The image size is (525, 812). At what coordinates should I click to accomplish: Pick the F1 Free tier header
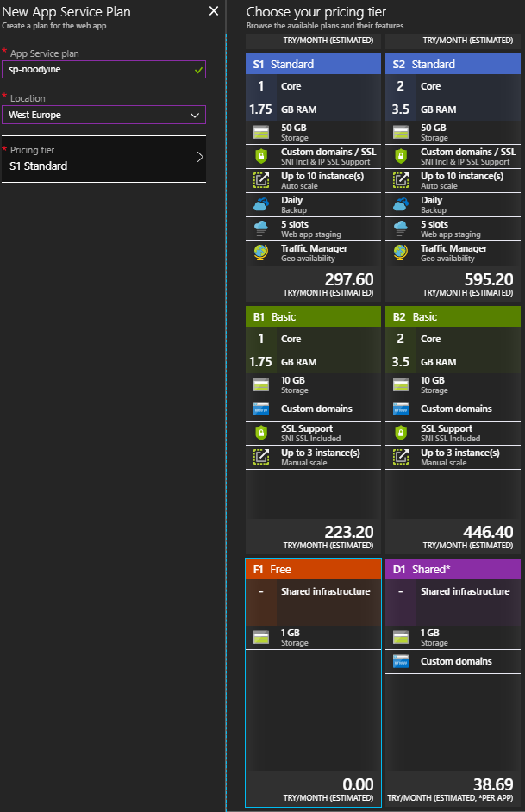click(x=313, y=569)
